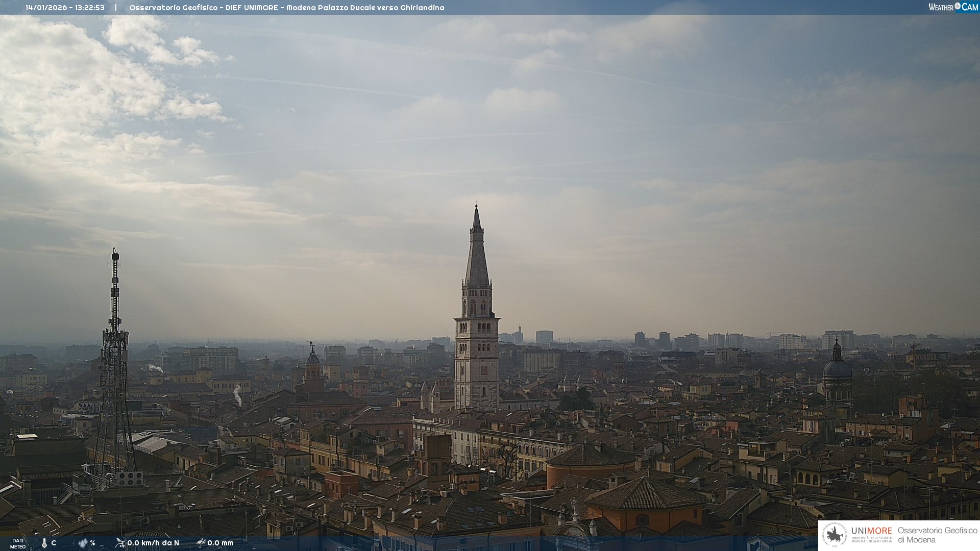The height and width of the screenshot is (551, 980).
Task: Click the 0.0 km/h da N wind reading
Action: [153, 543]
